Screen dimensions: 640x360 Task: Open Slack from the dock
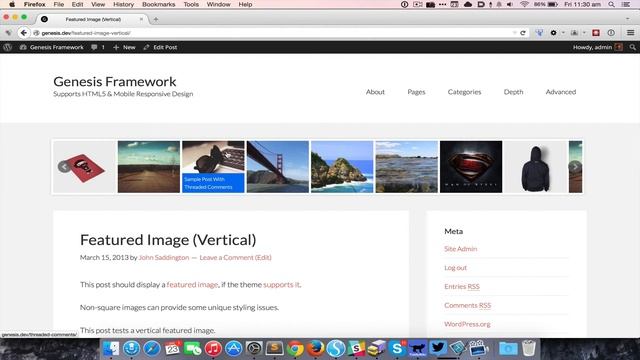(356, 349)
